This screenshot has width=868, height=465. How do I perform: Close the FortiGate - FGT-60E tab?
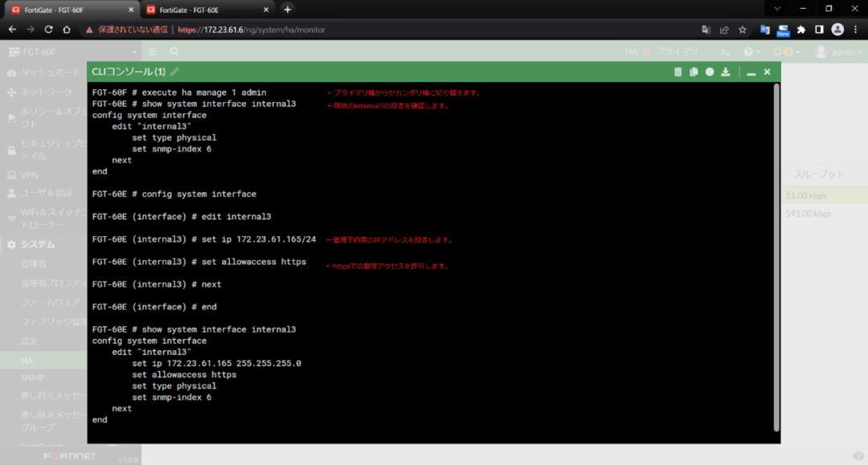tap(266, 10)
